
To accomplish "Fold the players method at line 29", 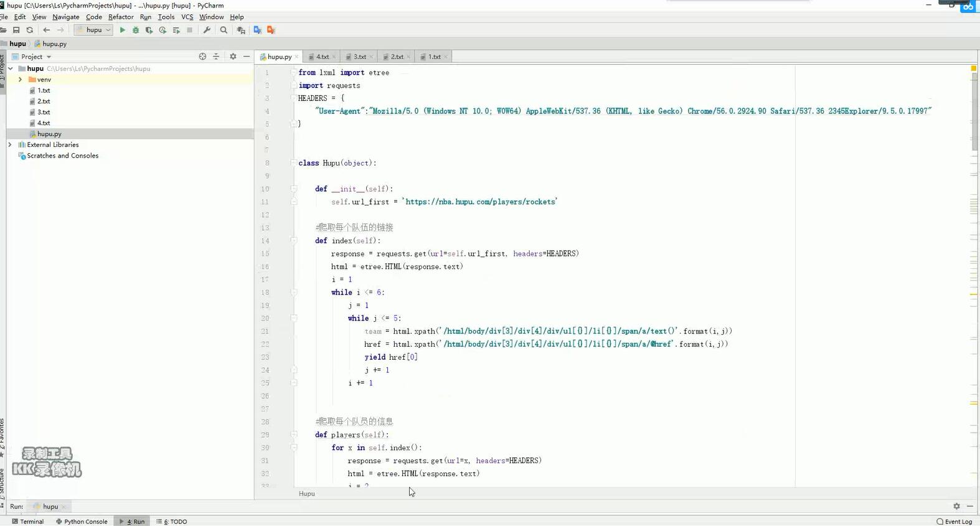I will click(293, 434).
